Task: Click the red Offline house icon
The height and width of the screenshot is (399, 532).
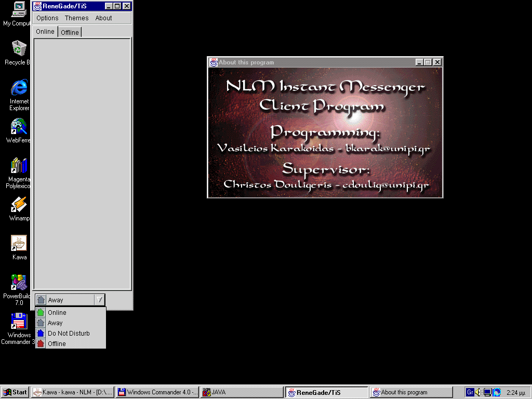Action: pos(41,344)
